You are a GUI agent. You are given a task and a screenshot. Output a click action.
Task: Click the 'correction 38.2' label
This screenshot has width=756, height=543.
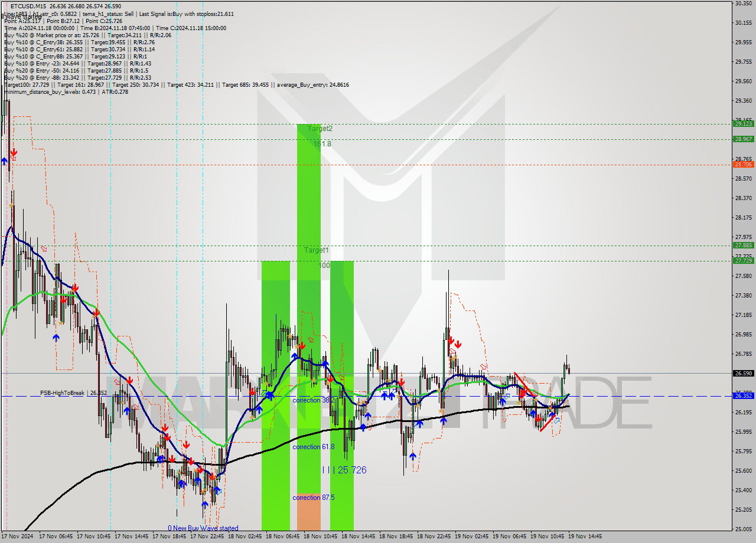tap(313, 400)
